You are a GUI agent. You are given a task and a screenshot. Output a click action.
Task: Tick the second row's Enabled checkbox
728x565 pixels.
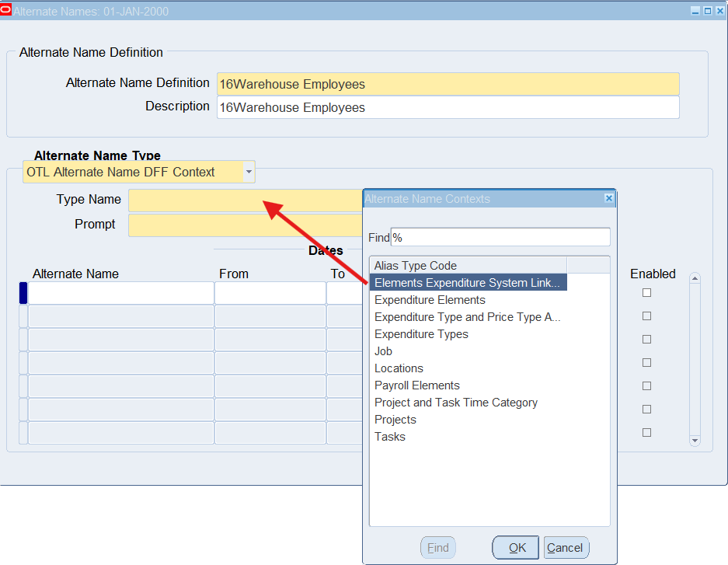click(646, 316)
